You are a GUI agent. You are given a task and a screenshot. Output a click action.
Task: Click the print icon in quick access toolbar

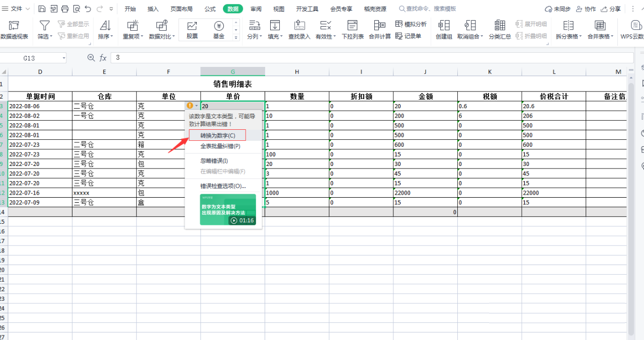65,9
